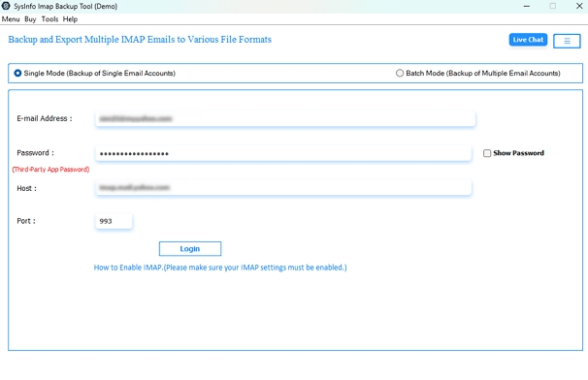
Task: Open the How to Enable IMAP link
Action: (x=220, y=268)
